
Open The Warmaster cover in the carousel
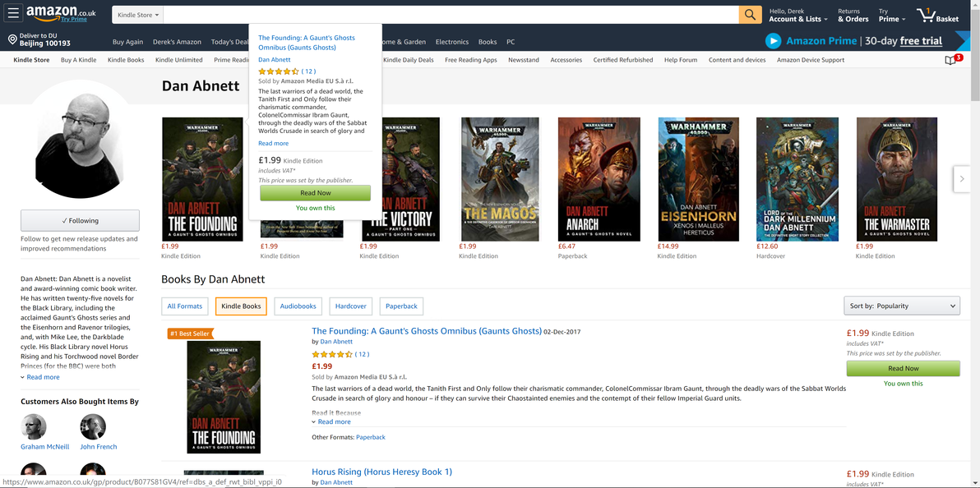pos(897,179)
